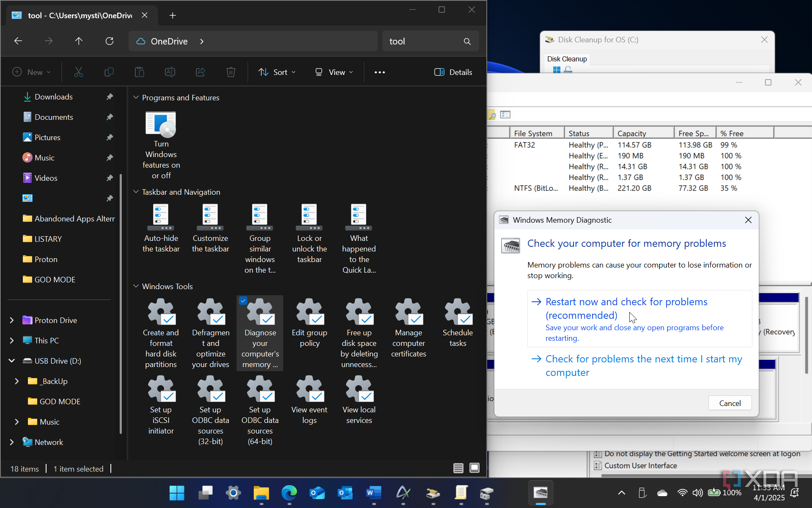Switch to large icons view toggle
The image size is (812, 508).
tap(475, 468)
